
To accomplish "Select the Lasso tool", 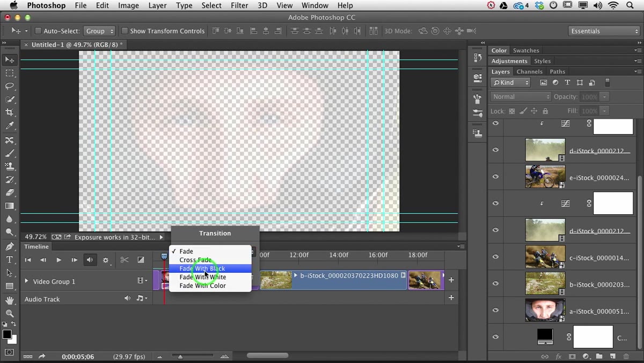I will coord(10,86).
